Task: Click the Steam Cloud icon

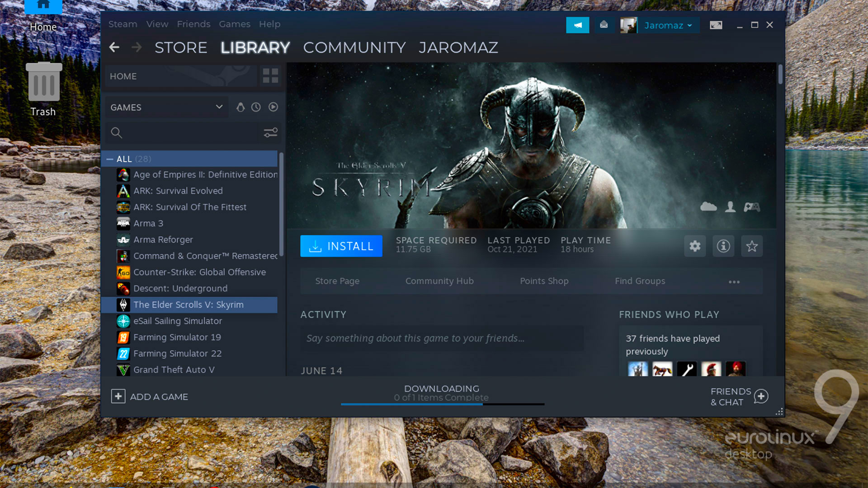Action: point(708,207)
